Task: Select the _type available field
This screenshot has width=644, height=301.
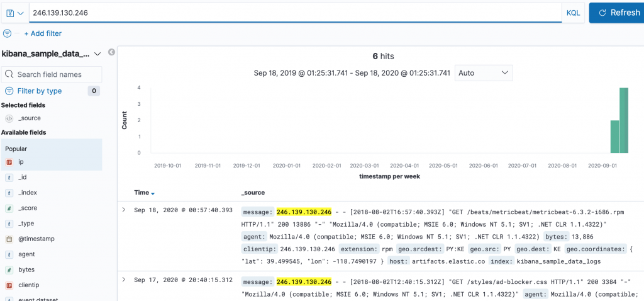Action: [x=26, y=224]
